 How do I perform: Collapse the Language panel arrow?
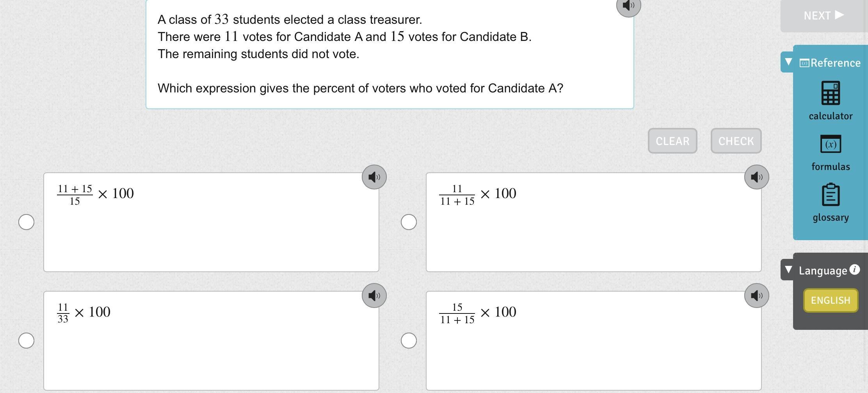tap(788, 270)
